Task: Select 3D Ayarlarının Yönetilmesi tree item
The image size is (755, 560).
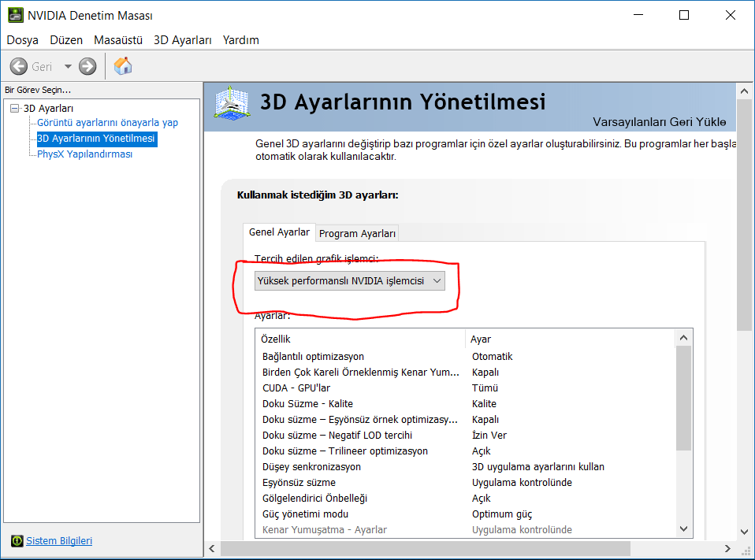Action: click(96, 139)
